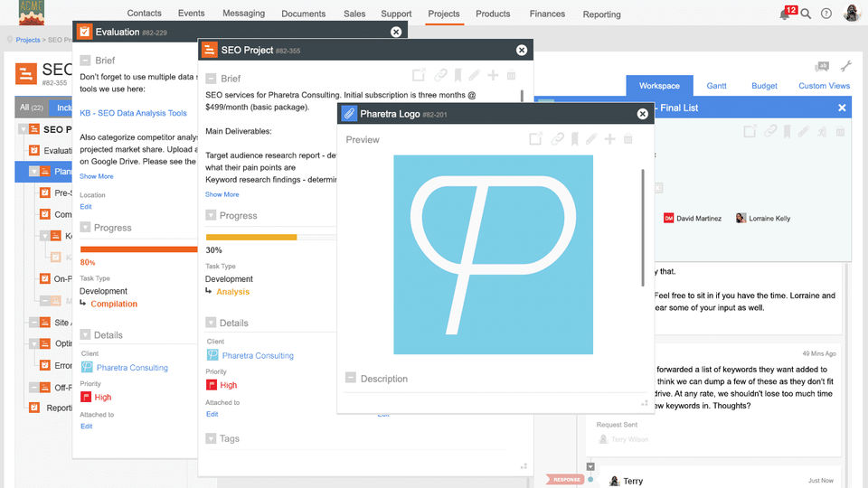Click the Projects breadcrumb link
This screenshot has width=868, height=488.
click(28, 40)
